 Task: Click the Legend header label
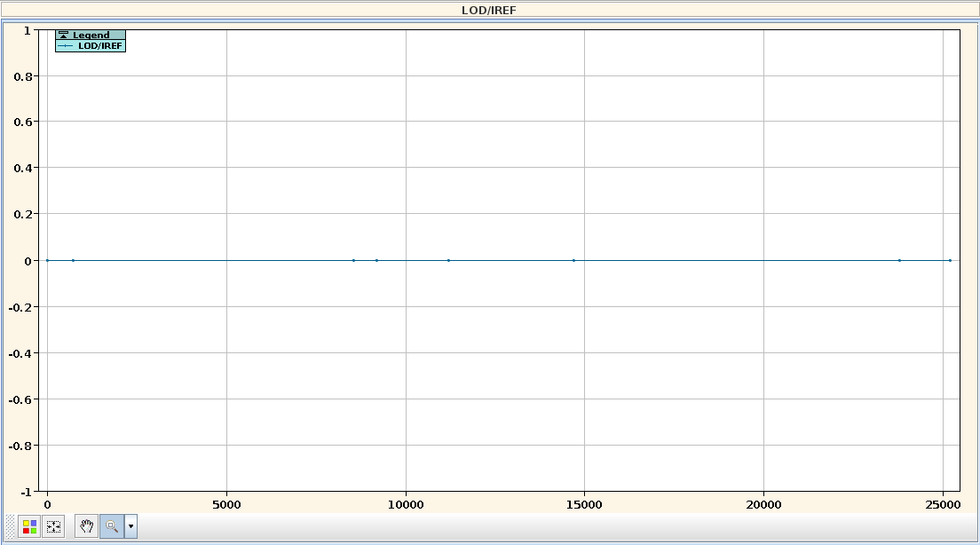(91, 36)
